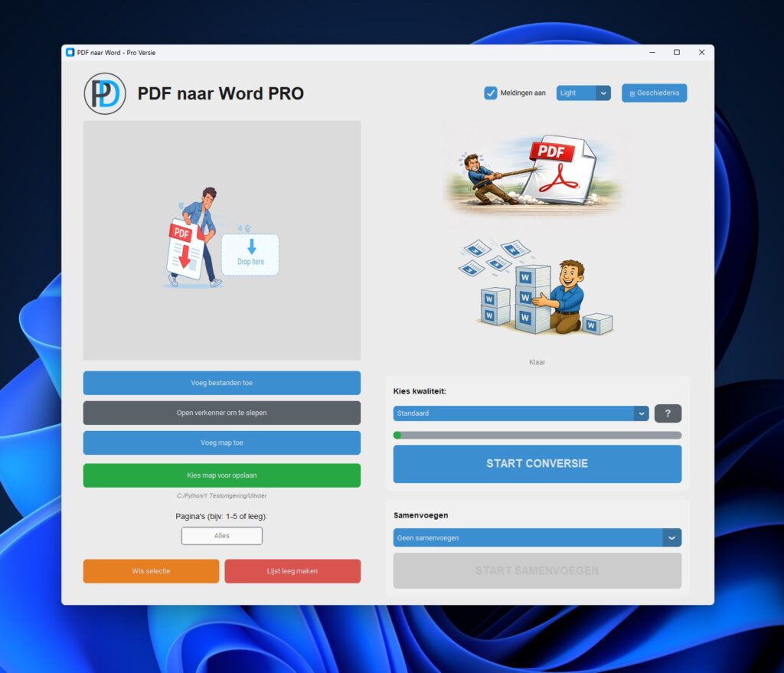Click the Word documents stack illustration
The width and height of the screenshot is (784, 673).
click(x=537, y=288)
